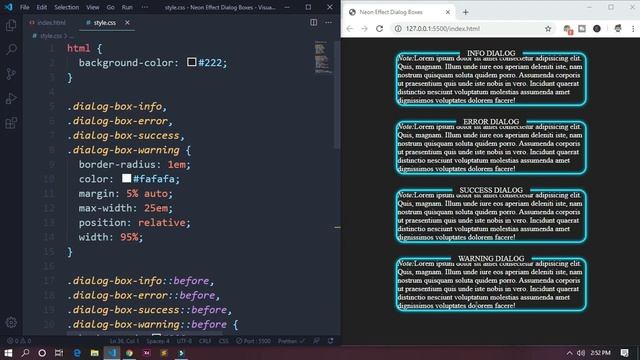Show overflow menu items ellipsis in menu bar
This screenshot has width=640, height=360.
click(145, 7)
